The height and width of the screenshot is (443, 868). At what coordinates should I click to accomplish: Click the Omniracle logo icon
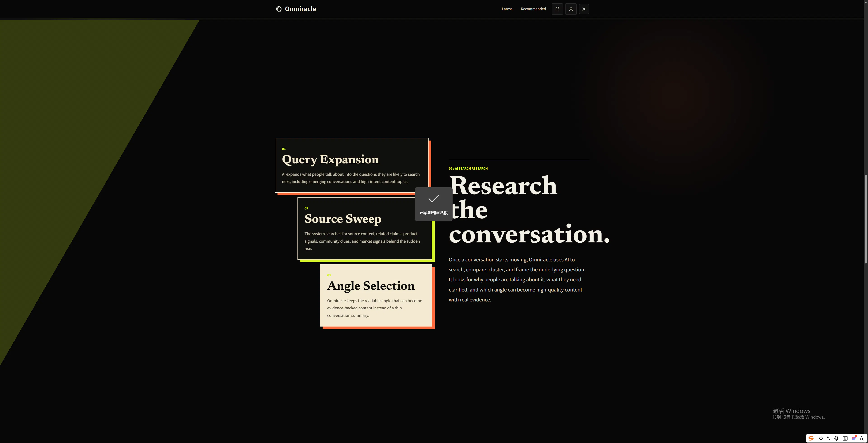pyautogui.click(x=279, y=9)
